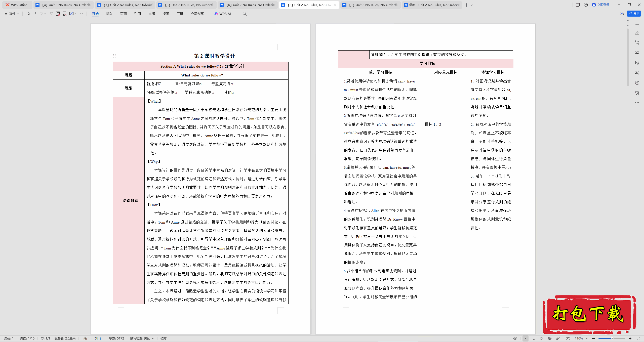The image size is (644, 342).
Task: Click the multi-window icon in title bar
Action: (x=578, y=5)
